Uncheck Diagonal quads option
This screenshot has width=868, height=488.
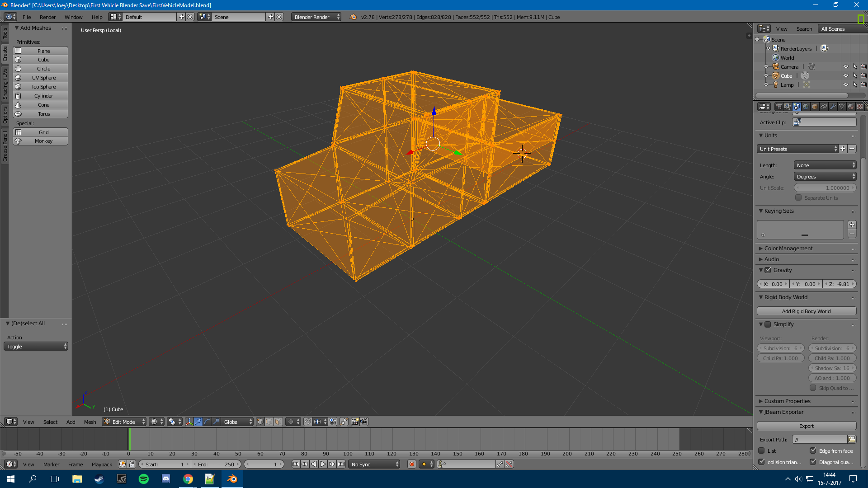tap(813, 461)
